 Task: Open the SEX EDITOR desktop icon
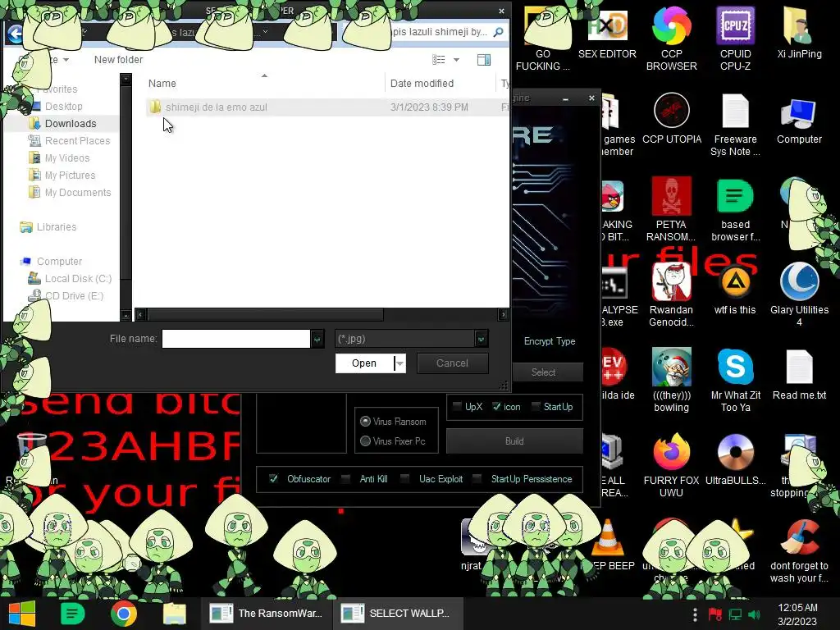pyautogui.click(x=607, y=33)
